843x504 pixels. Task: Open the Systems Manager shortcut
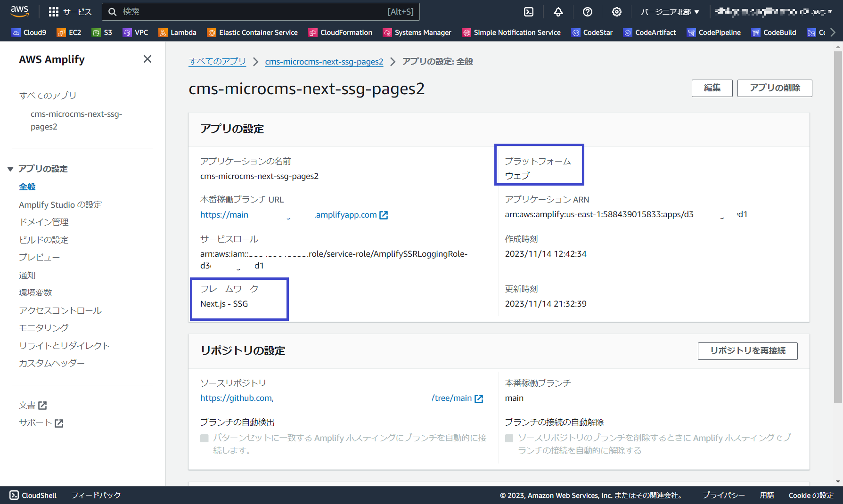click(x=417, y=33)
